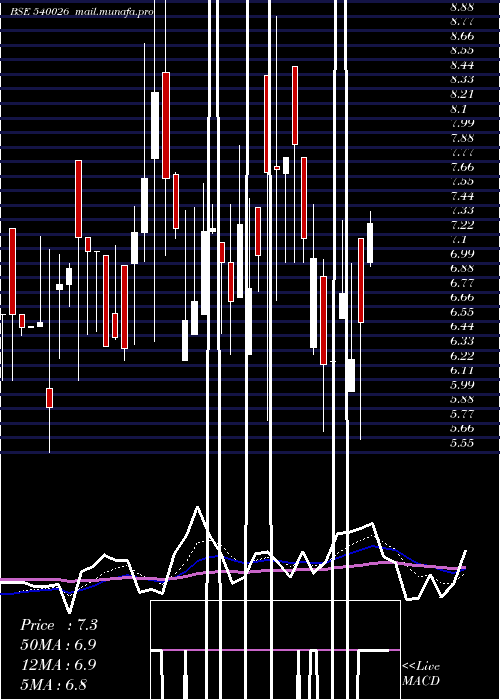Click the '<<Live' label
This screenshot has height=700, width=500.
(x=421, y=667)
